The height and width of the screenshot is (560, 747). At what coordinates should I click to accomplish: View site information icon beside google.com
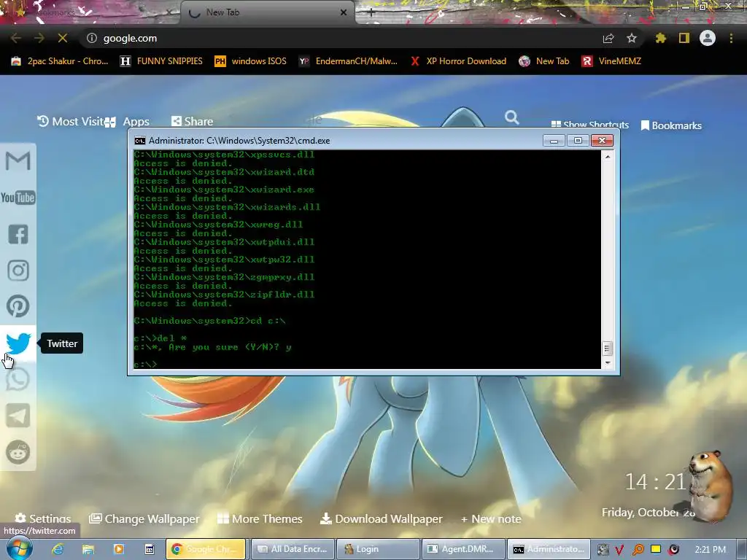tap(92, 38)
